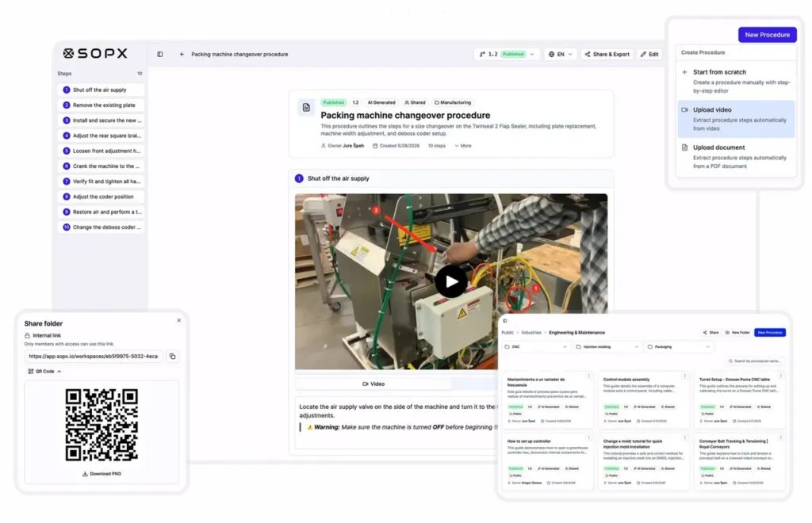Click the procedure document icon next to title
The image size is (812, 523).
coord(306,108)
